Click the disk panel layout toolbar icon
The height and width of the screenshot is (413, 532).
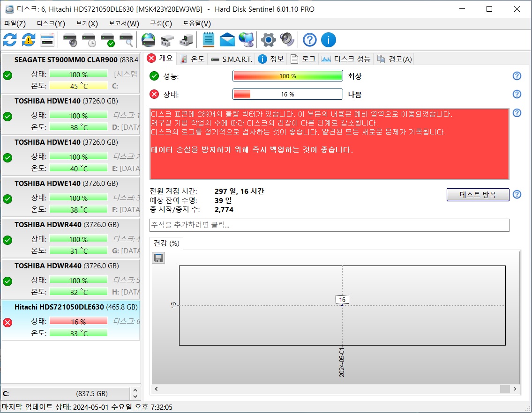point(47,40)
